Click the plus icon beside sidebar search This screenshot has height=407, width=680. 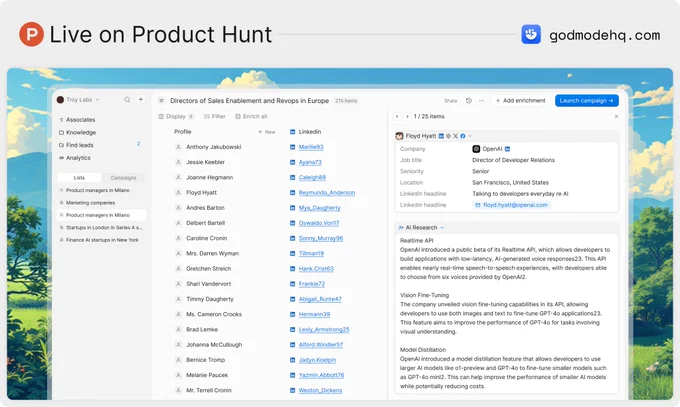141,99
